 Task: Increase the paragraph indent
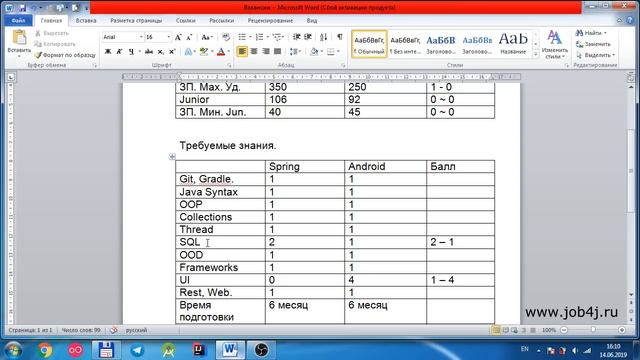tap(308, 37)
